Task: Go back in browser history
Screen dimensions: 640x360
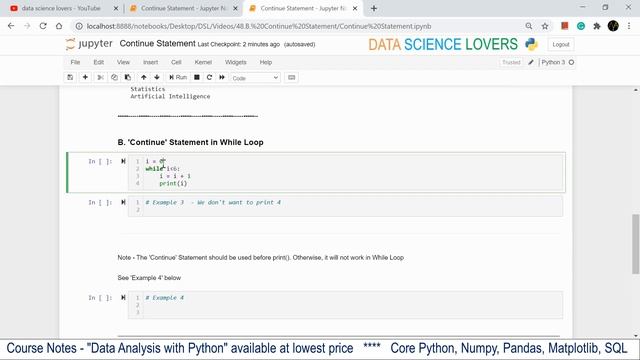Action: tap(11, 26)
